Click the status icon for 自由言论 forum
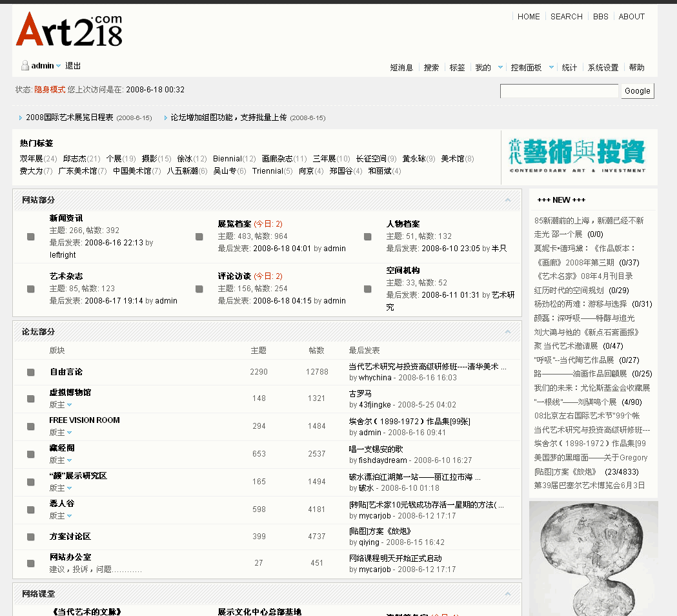Screen dimensions: 677x616 pyautogui.click(x=30, y=373)
